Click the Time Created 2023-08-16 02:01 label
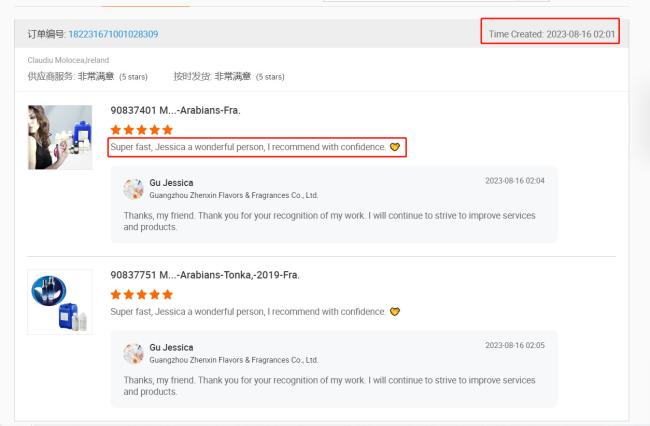The image size is (650, 426). (551, 34)
